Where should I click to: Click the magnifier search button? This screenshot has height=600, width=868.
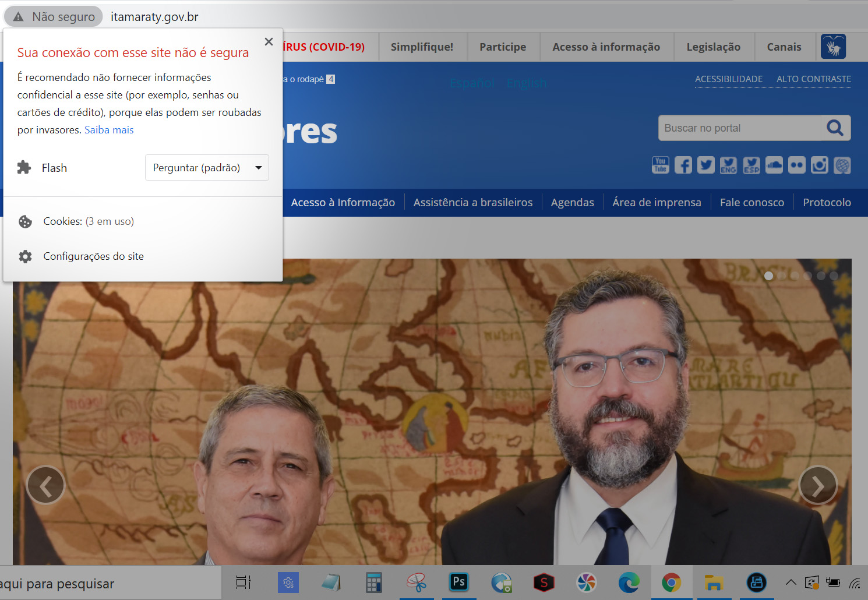pos(835,128)
